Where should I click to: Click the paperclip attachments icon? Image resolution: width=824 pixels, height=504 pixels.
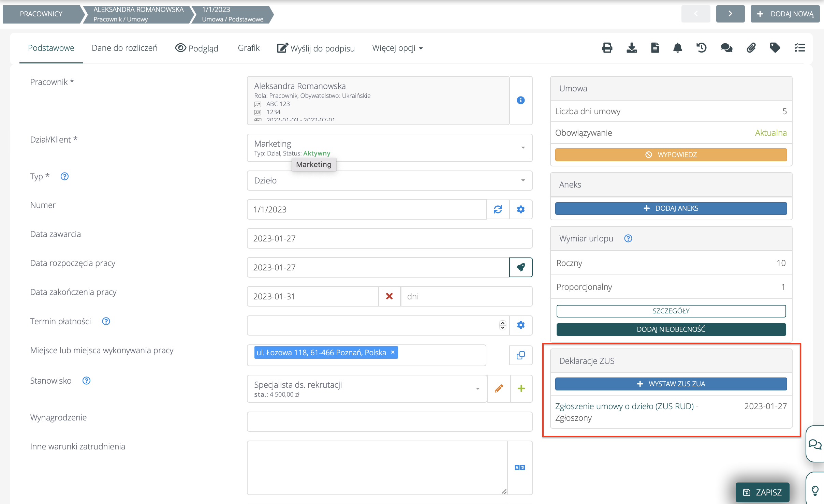(x=751, y=48)
